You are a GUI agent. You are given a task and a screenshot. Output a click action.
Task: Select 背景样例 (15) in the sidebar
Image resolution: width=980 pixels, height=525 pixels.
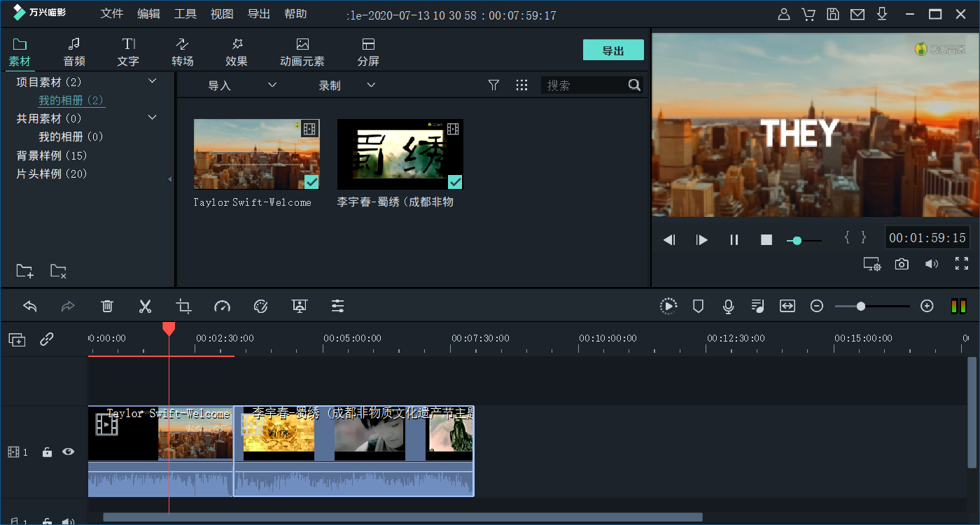click(x=52, y=155)
